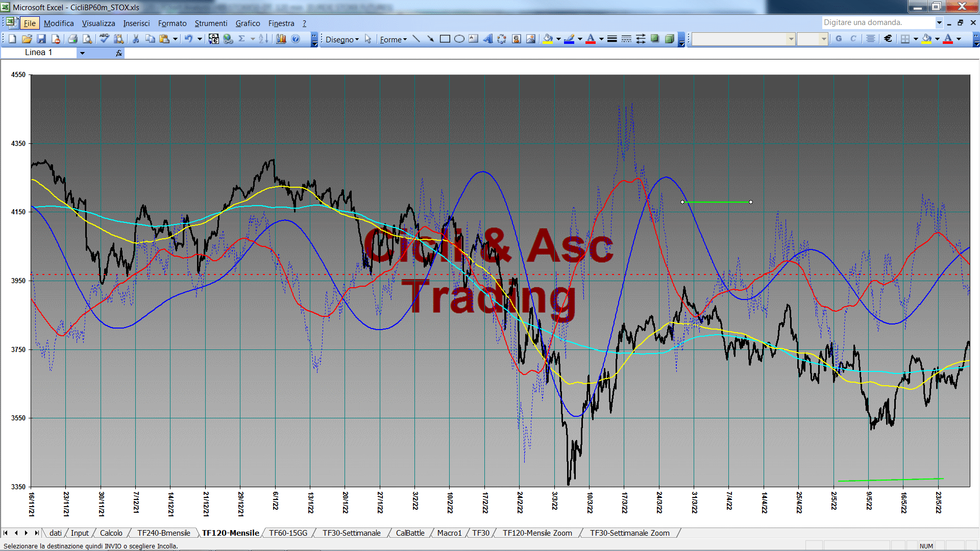This screenshot has height=551, width=980.
Task: Open Print Preview
Action: 87,39
